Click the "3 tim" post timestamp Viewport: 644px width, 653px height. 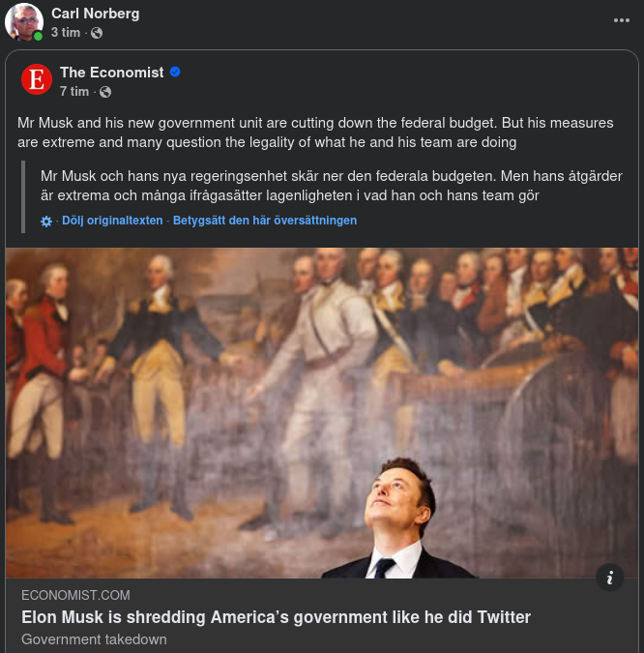(x=66, y=33)
